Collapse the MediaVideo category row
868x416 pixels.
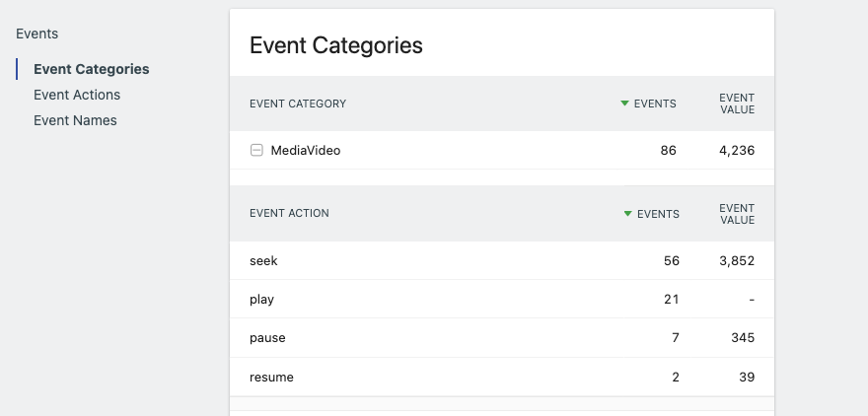tap(256, 151)
